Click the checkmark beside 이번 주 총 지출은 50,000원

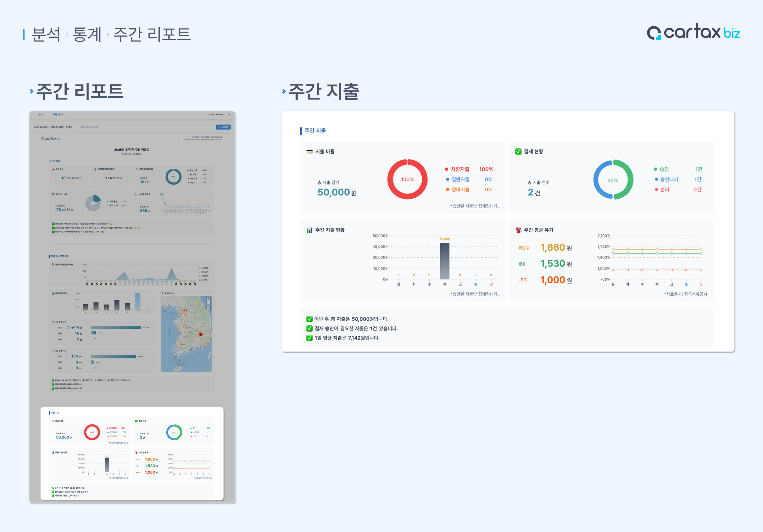[309, 319]
